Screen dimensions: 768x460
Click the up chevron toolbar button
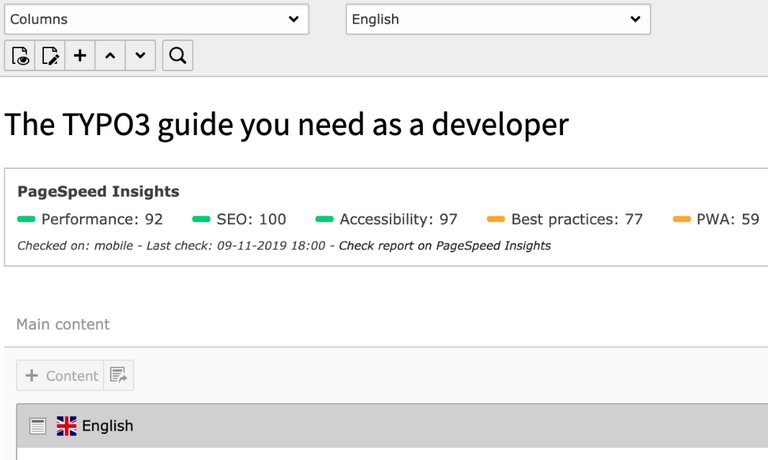click(x=110, y=56)
